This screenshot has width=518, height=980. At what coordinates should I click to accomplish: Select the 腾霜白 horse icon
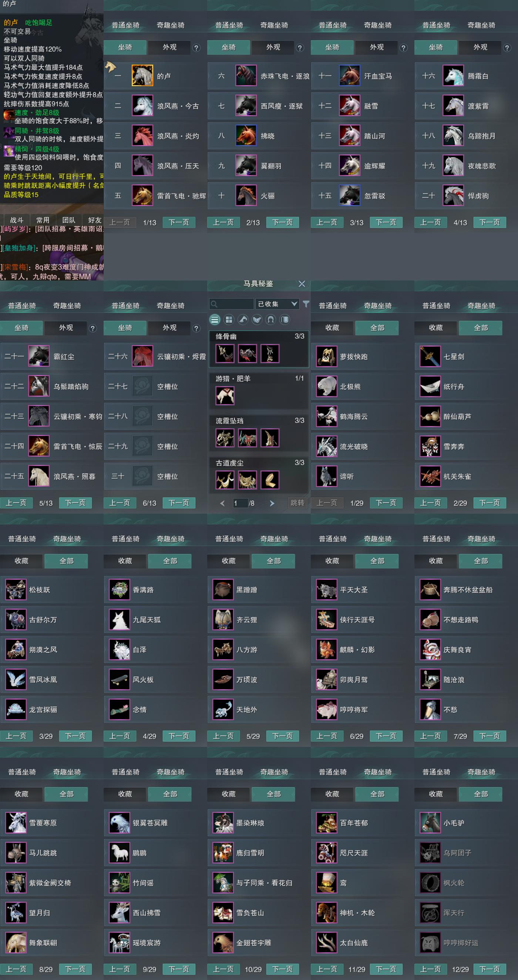click(453, 75)
